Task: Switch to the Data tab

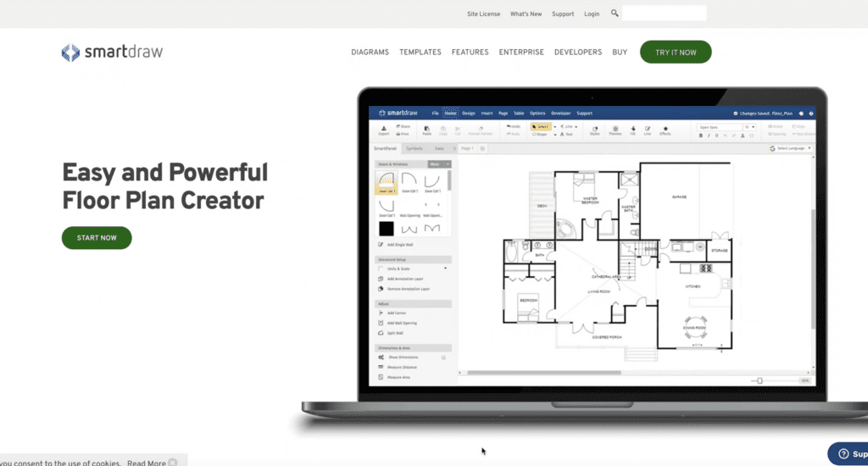Action: point(439,148)
